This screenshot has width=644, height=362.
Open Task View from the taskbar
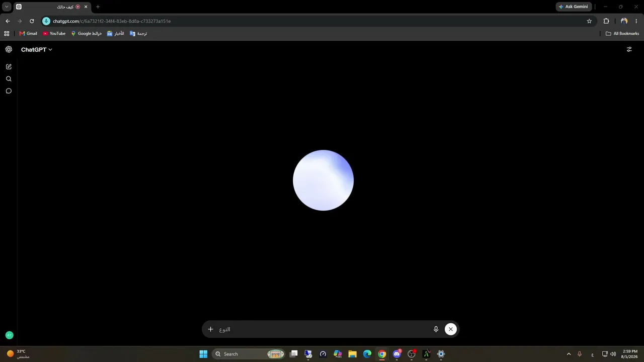click(x=294, y=354)
